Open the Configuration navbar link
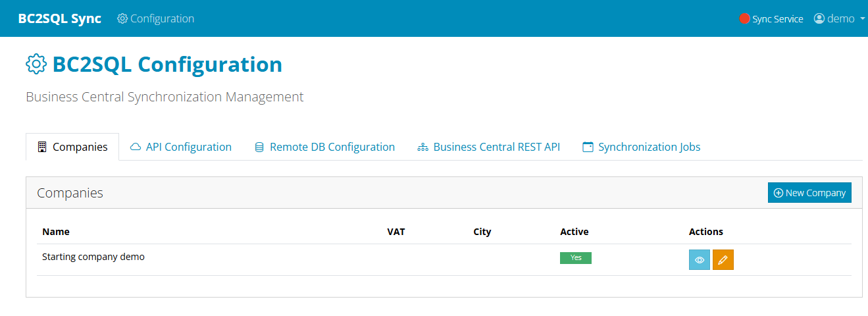Screen dimensions: 868x316 pos(155,18)
